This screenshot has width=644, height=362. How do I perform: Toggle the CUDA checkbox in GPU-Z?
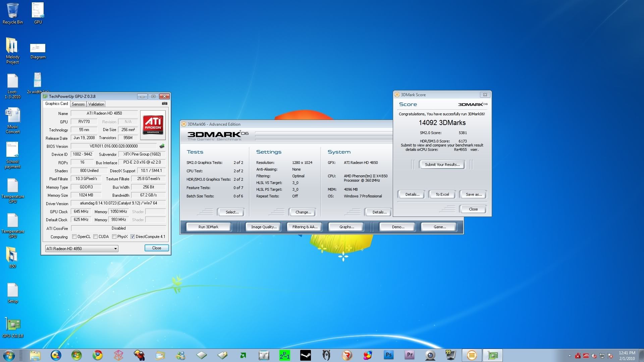(x=96, y=237)
